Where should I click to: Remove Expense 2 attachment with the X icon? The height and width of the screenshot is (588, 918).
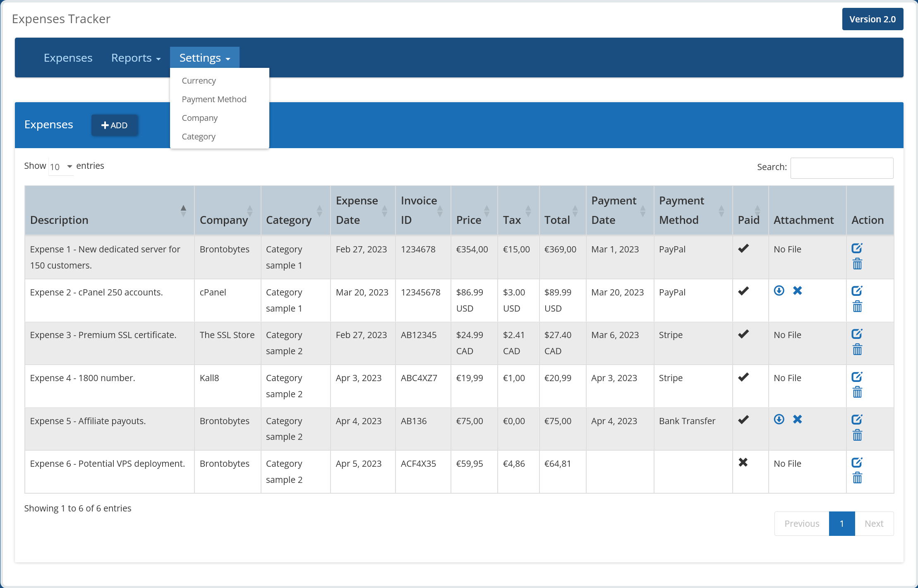click(797, 291)
